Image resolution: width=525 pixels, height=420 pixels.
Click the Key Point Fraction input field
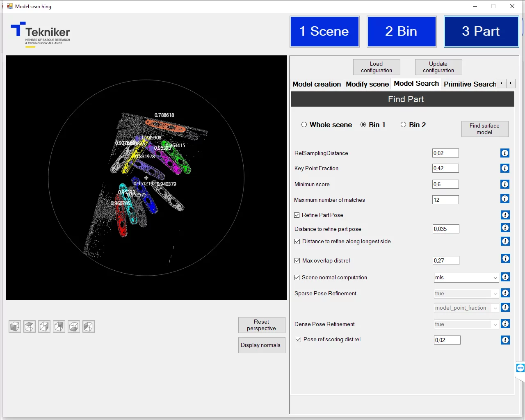(x=445, y=168)
